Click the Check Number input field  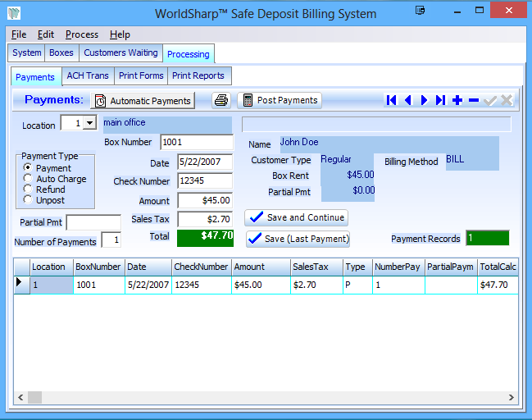[x=205, y=181]
